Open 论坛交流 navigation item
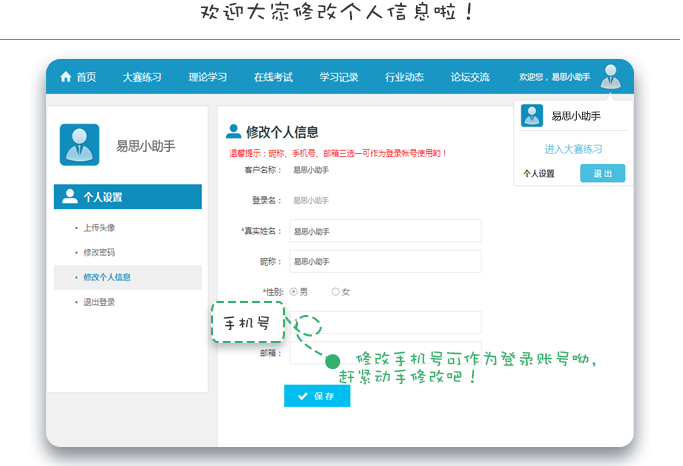The height and width of the screenshot is (466, 683). tap(470, 77)
